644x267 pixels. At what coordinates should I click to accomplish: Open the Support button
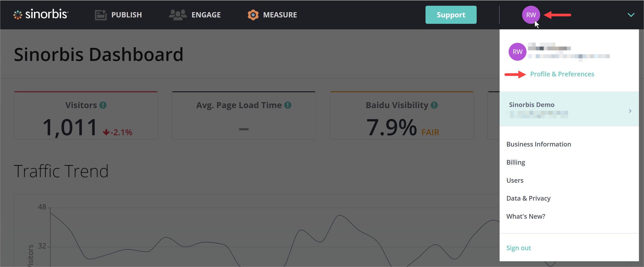tap(451, 15)
